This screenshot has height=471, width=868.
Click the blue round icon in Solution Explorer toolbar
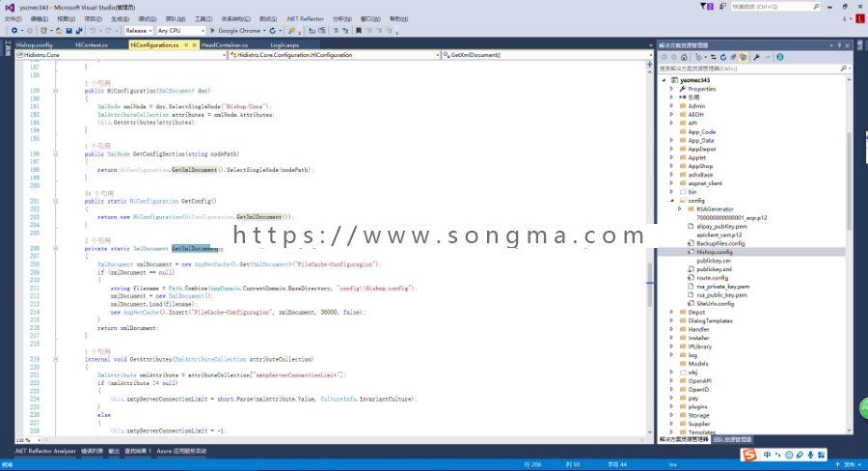[780, 57]
